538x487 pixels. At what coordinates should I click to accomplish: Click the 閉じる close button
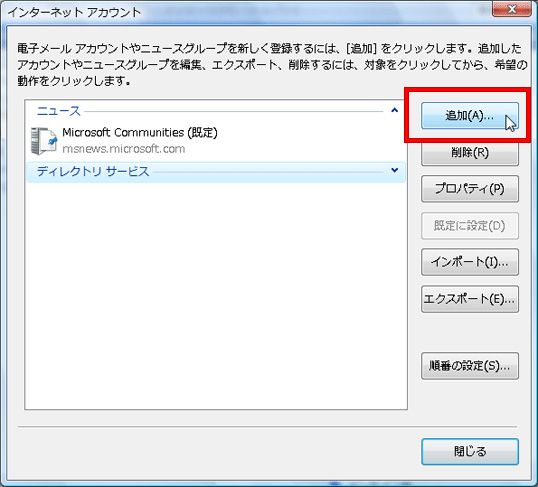(x=469, y=452)
